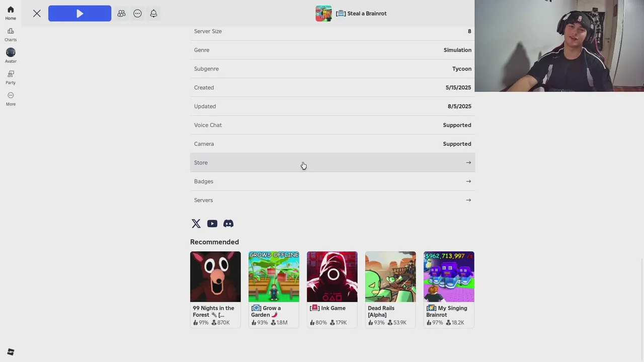The width and height of the screenshot is (644, 362).
Task: Click the Ink Game title
Action: tap(328, 308)
